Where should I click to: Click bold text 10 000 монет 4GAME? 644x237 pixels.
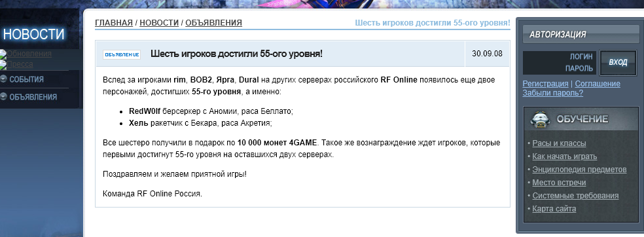pos(277,143)
